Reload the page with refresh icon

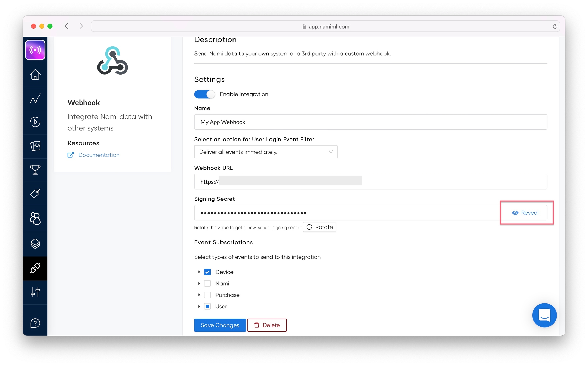[x=555, y=26]
